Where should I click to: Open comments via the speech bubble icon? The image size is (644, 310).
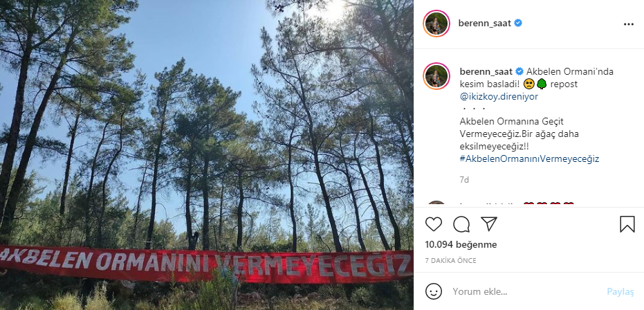click(461, 224)
